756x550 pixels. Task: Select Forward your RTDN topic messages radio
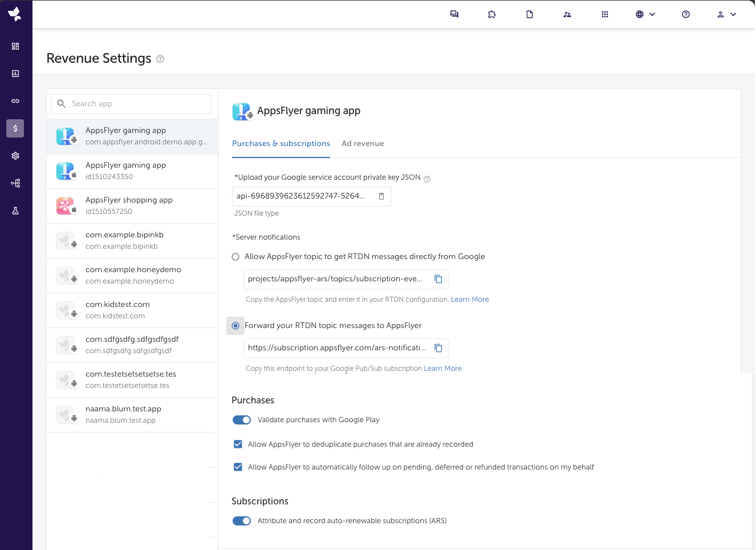[235, 326]
